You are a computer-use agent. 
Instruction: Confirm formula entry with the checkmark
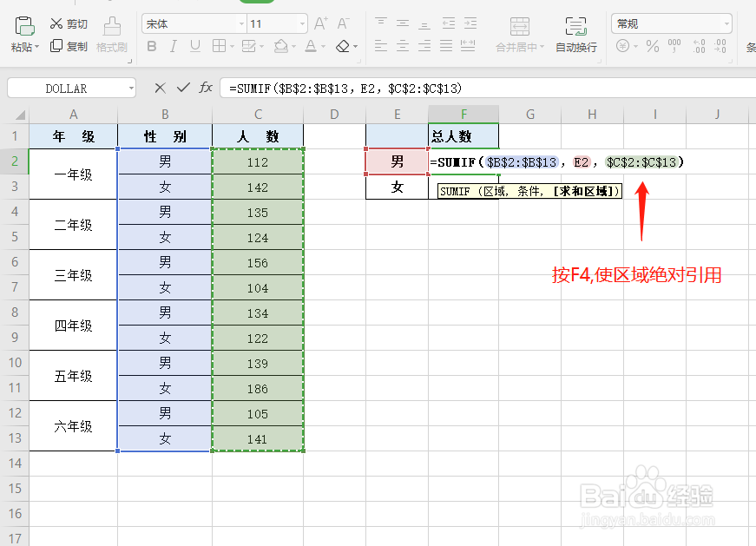coord(183,88)
